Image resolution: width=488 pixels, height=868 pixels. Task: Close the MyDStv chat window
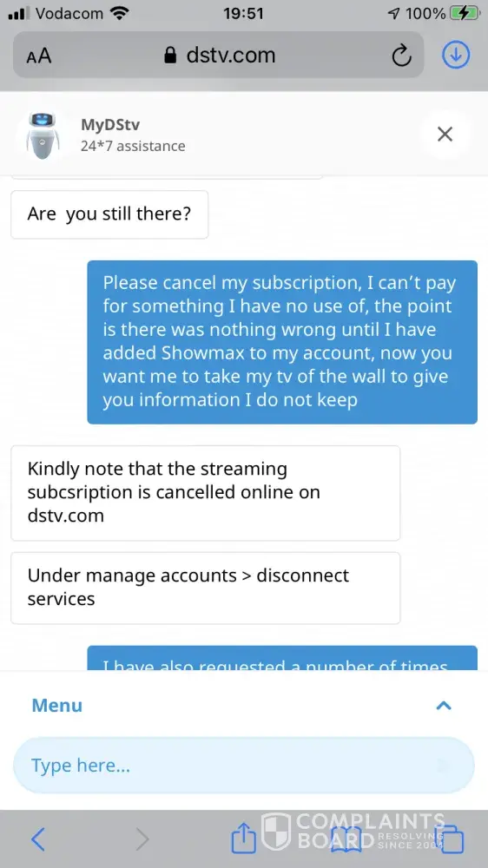[445, 134]
